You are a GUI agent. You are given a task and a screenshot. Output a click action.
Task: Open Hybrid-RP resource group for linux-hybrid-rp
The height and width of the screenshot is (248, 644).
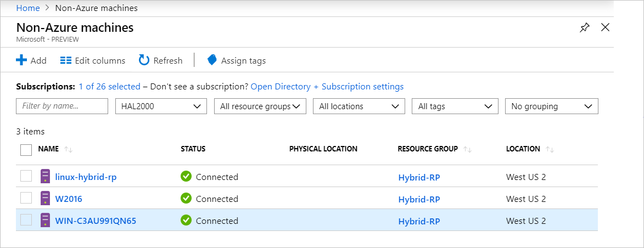coord(419,177)
